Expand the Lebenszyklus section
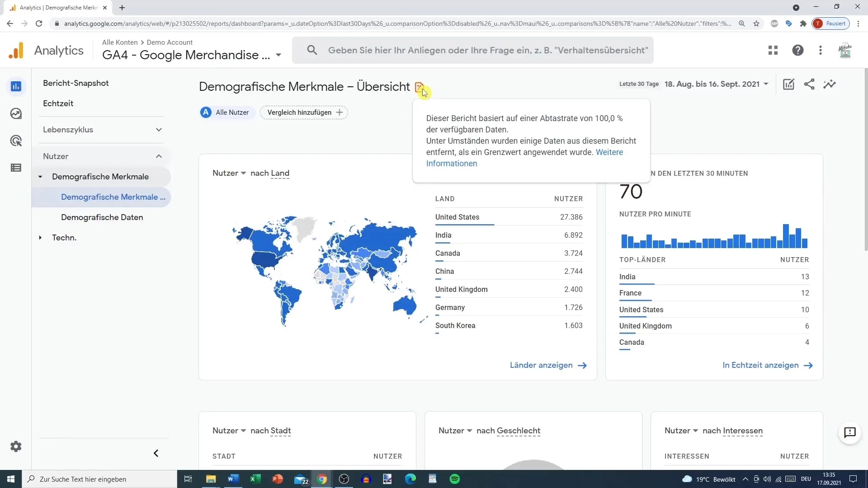The image size is (868, 488). pyautogui.click(x=102, y=130)
